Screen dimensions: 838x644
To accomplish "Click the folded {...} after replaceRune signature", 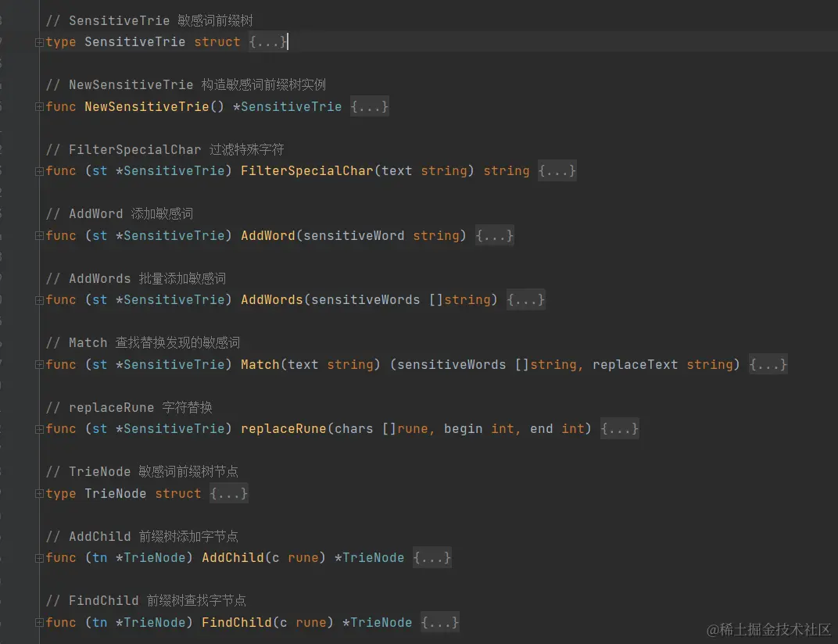I will click(x=619, y=428).
